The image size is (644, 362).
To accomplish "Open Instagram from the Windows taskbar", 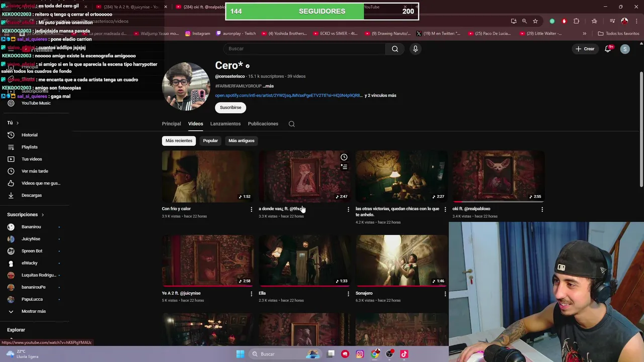I will 360,354.
